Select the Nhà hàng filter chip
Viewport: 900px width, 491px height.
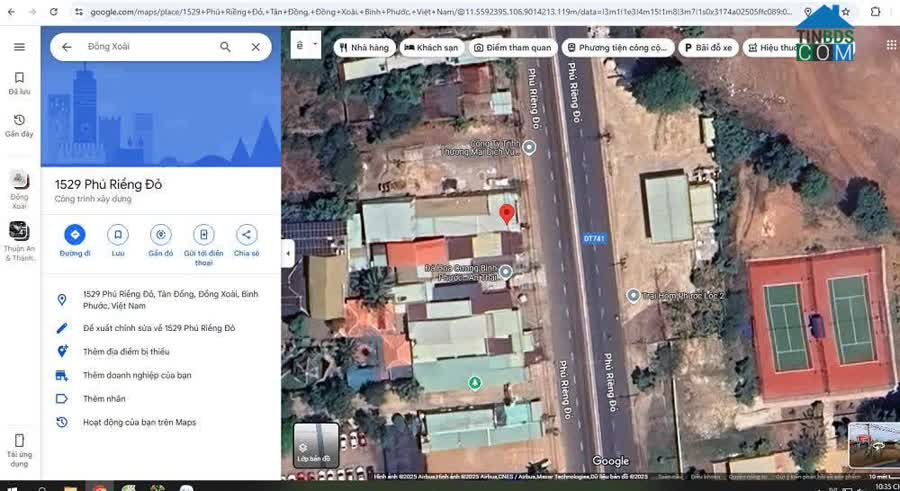(x=364, y=47)
